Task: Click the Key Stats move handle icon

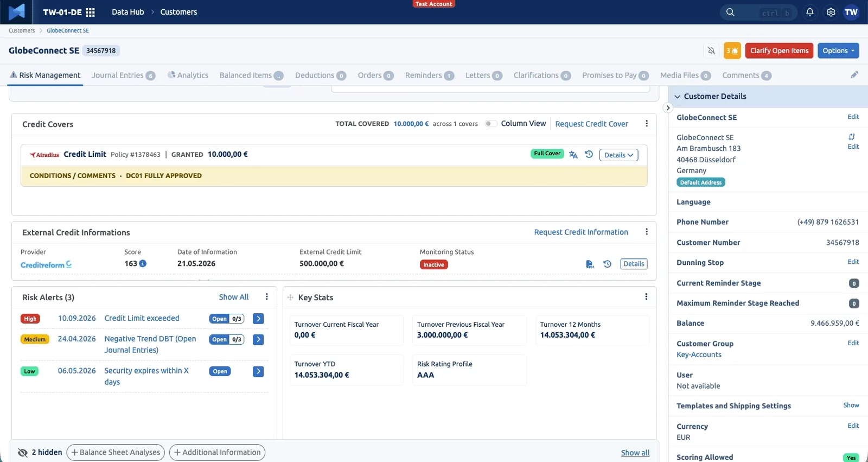Action: (290, 298)
